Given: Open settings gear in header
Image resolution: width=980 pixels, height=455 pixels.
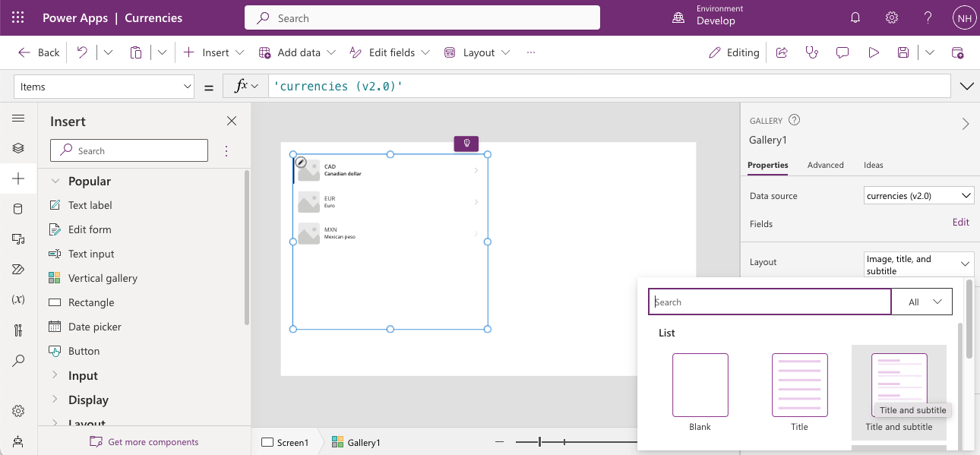Looking at the screenshot, I should [892, 17].
